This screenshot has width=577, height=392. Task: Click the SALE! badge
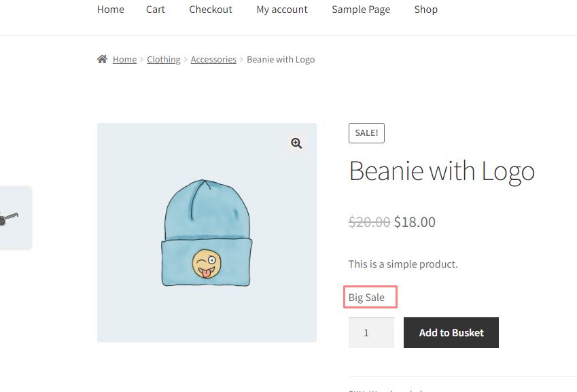pyautogui.click(x=366, y=133)
